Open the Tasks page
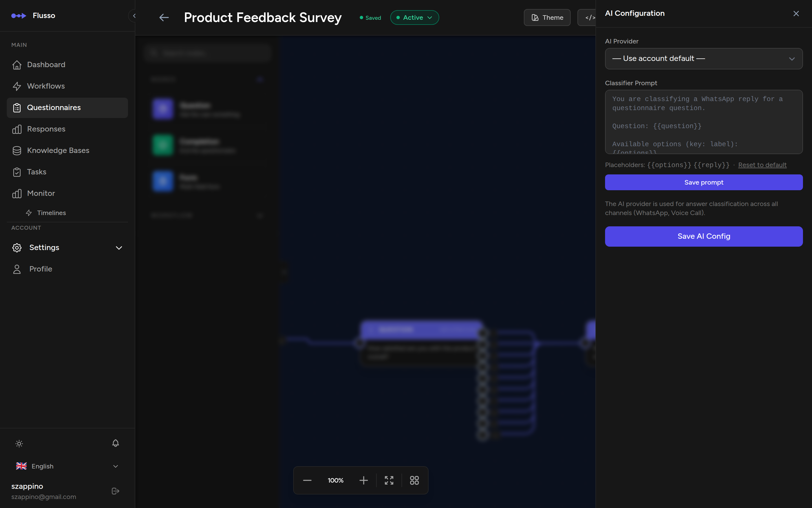Viewport: 812px width, 508px height. click(x=67, y=172)
